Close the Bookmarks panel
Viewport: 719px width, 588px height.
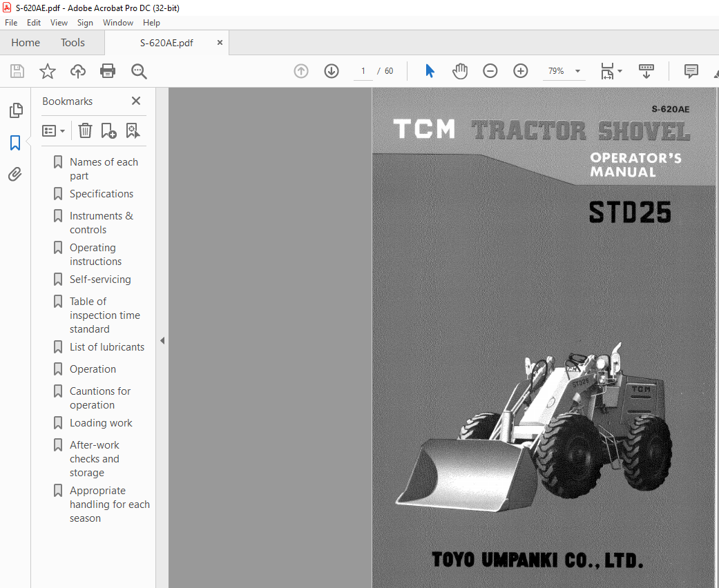(136, 101)
